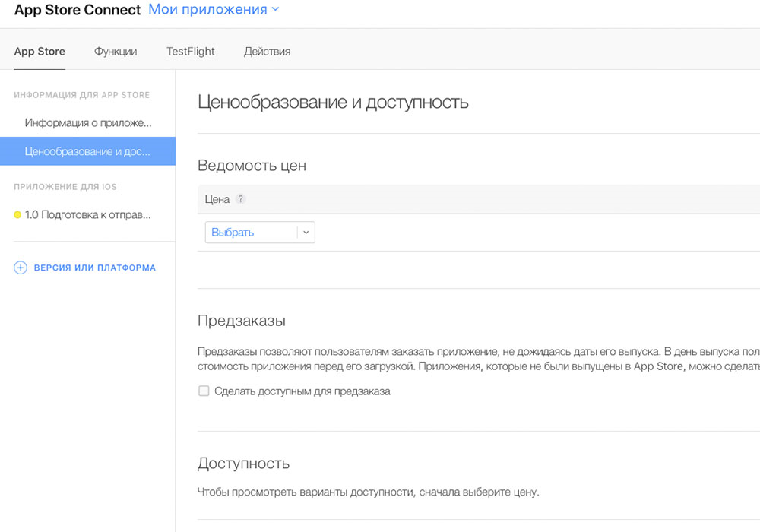
Task: Click the yellow status dot for version 1.0
Action: (17, 214)
